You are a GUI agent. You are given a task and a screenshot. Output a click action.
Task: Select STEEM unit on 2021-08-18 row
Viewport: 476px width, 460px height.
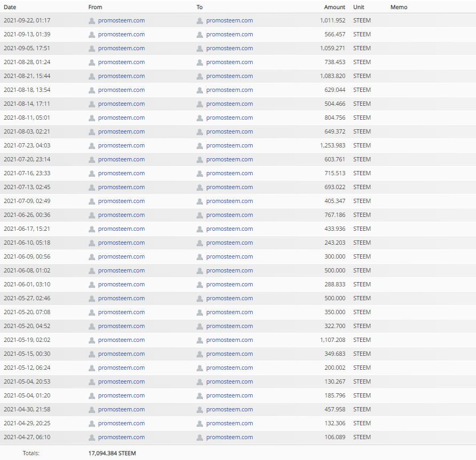[362, 90]
